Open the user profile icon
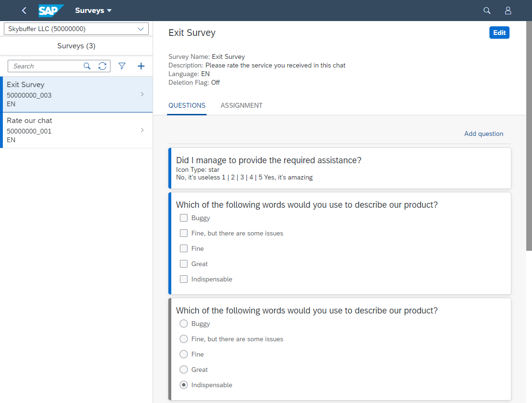The height and width of the screenshot is (403, 532). point(508,11)
